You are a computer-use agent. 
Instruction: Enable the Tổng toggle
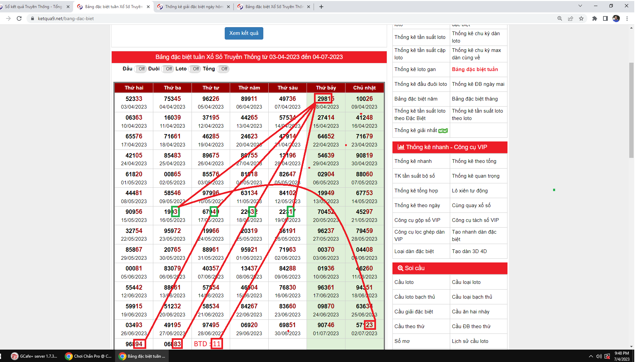pyautogui.click(x=224, y=69)
